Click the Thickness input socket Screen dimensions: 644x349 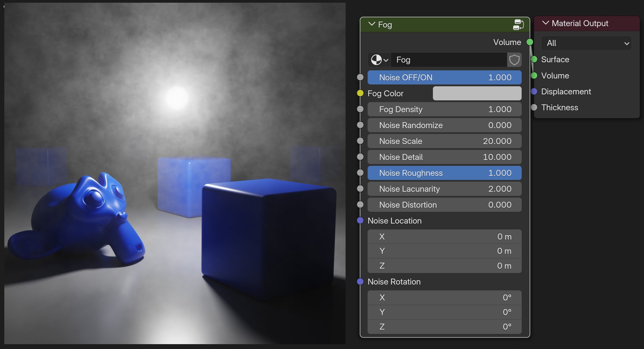(x=534, y=107)
